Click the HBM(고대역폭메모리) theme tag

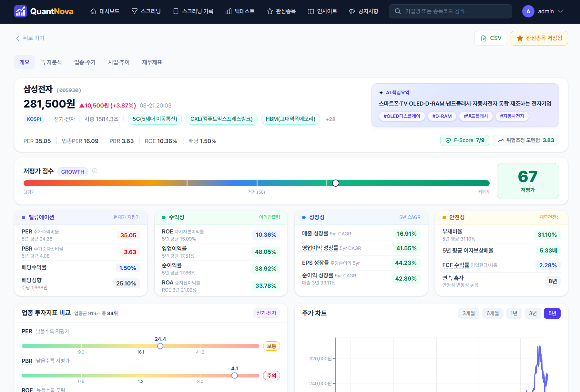pos(290,119)
